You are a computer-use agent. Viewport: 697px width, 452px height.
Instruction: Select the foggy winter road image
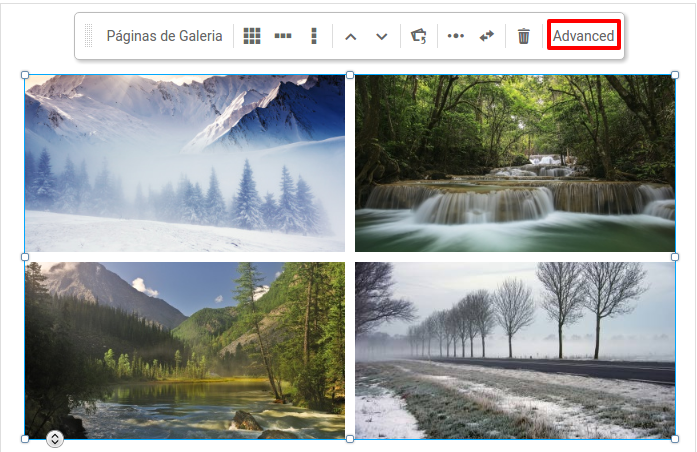(515, 350)
